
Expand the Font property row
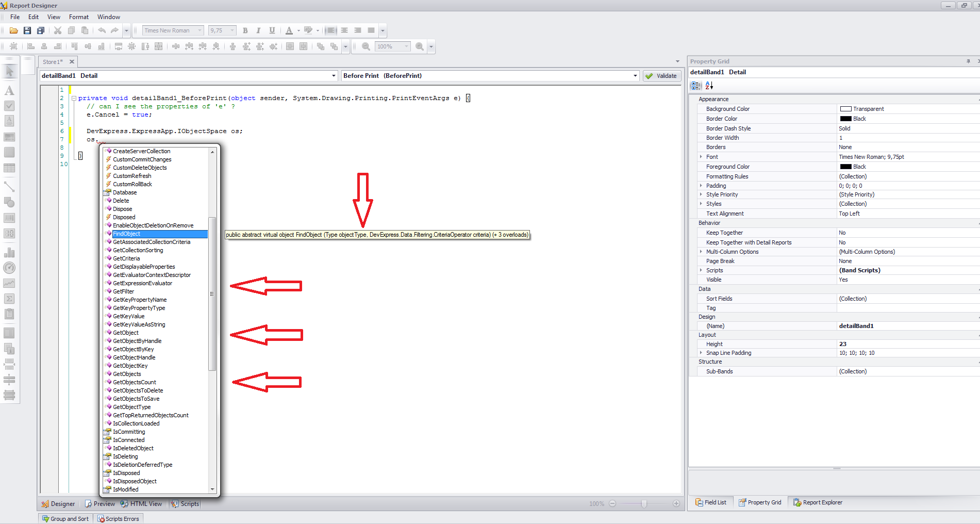[x=701, y=157]
